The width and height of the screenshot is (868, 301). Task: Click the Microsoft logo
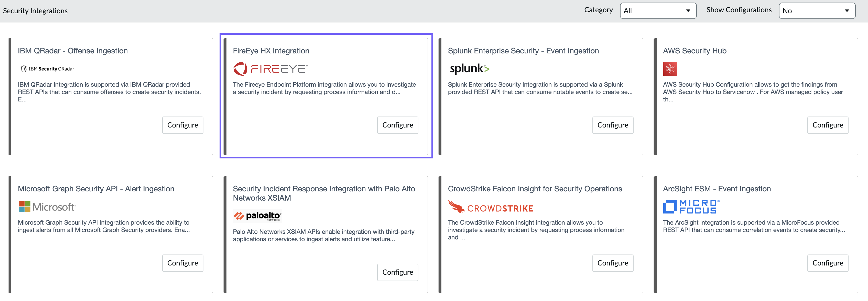47,207
